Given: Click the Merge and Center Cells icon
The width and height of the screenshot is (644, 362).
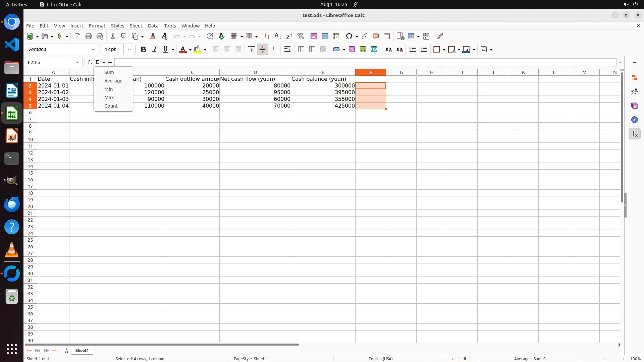Looking at the screenshot, I should pyautogui.click(x=301, y=50).
